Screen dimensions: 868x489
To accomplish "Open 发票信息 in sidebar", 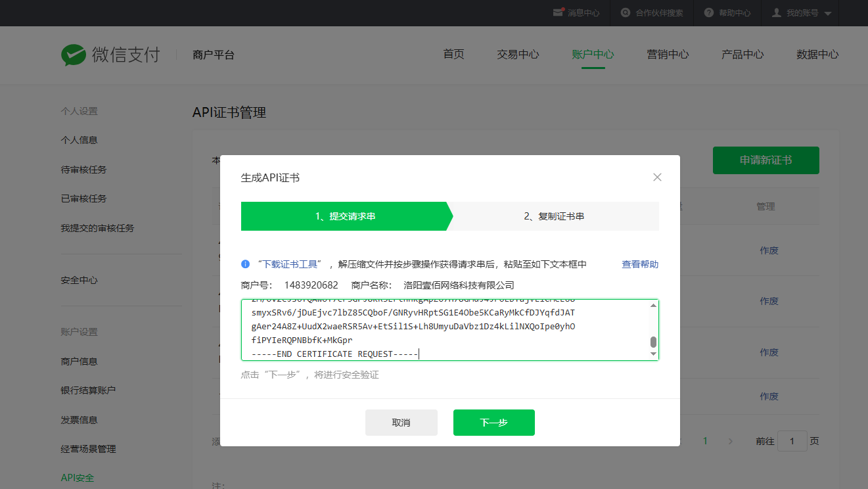I will point(80,420).
